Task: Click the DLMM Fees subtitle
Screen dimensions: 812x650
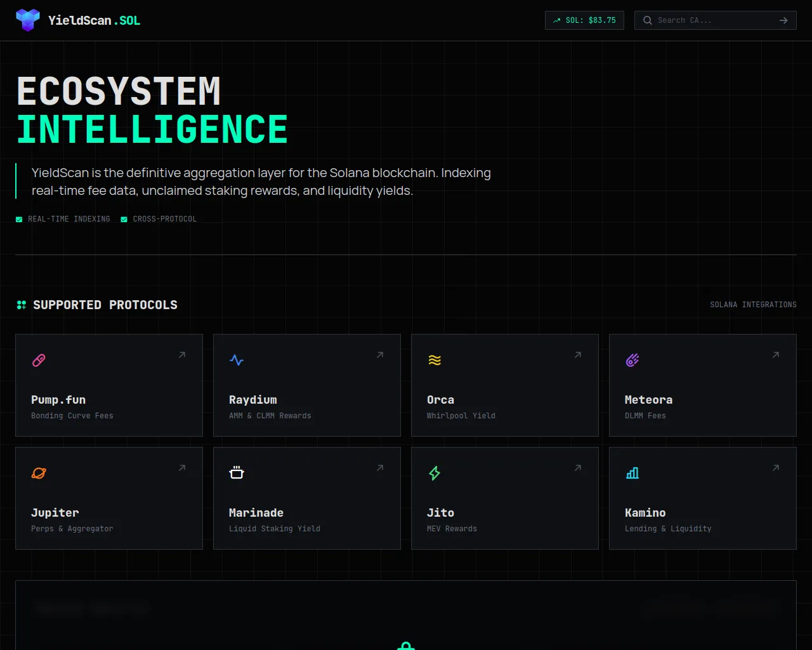Action: point(645,416)
